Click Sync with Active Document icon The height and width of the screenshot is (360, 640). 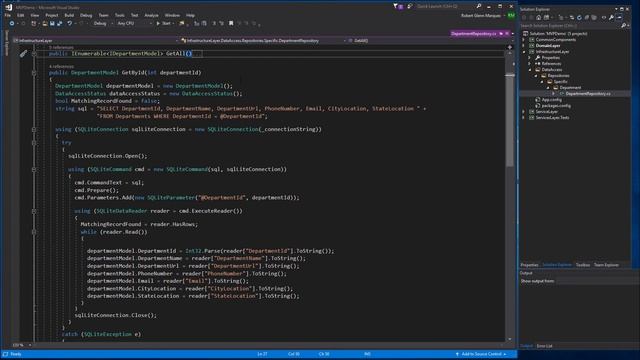click(x=572, y=18)
